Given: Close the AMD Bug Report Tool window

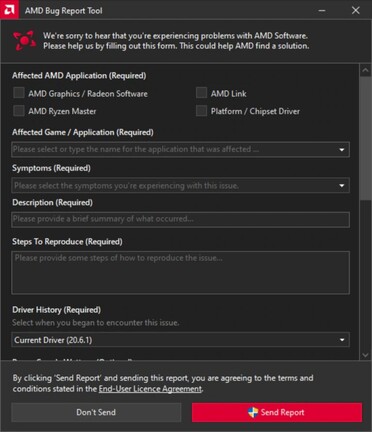Looking at the screenshot, I should point(356,10).
